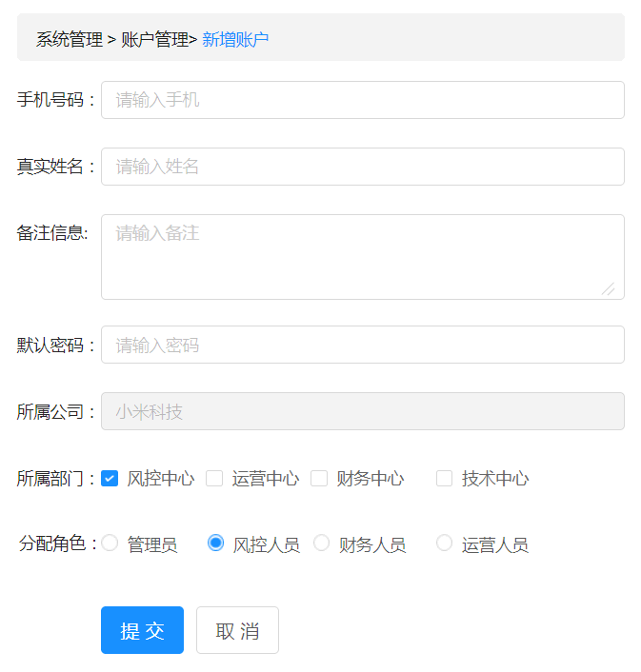Select 财务人员 as the role
Viewport: 641px width, 672px height.
click(x=322, y=543)
